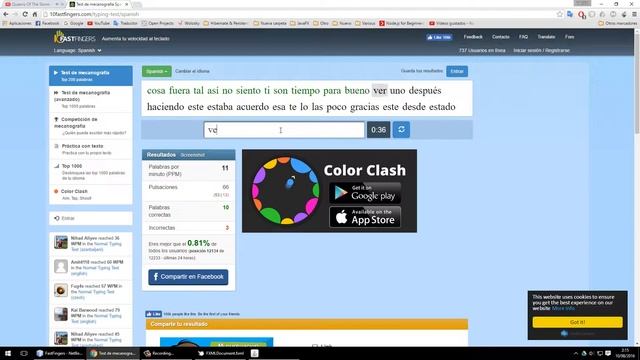Open the JavaFX bookmark folder
Screen dimensions: 640x360
pos(300,23)
